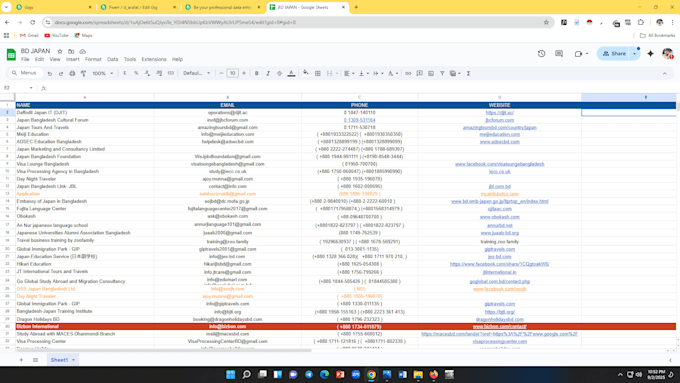Click the Move to folder icon
The width and height of the screenshot is (680, 383).
click(71, 51)
